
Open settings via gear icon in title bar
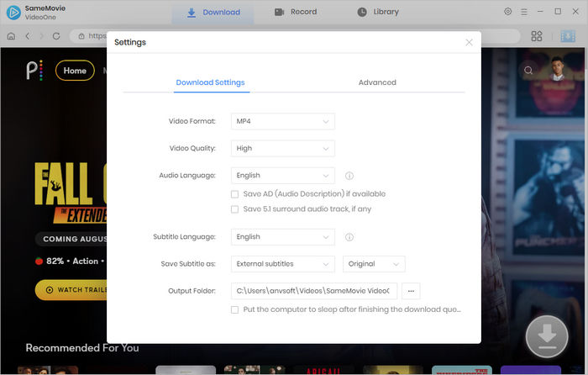(507, 12)
